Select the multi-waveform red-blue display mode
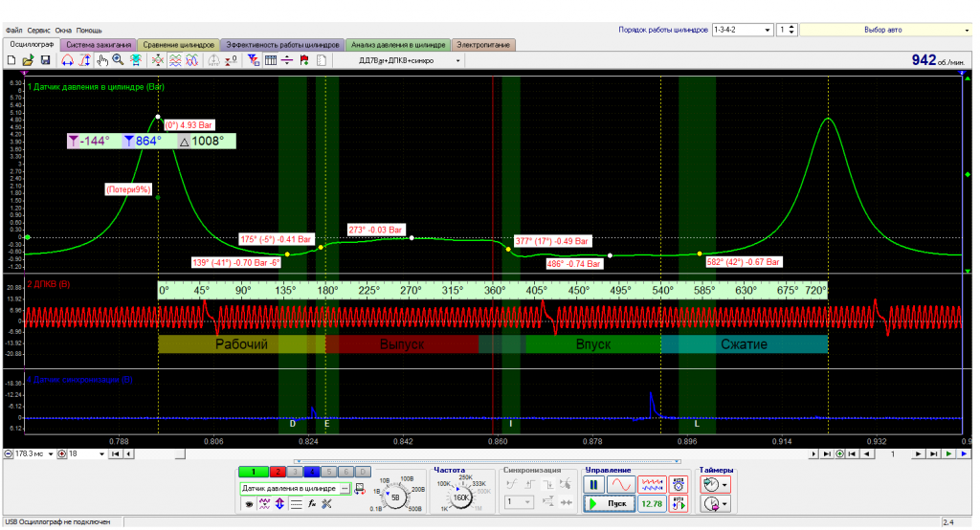 click(652, 484)
